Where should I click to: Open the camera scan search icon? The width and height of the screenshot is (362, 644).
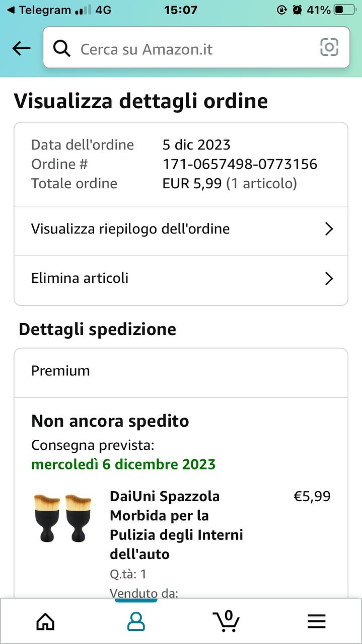click(x=329, y=47)
